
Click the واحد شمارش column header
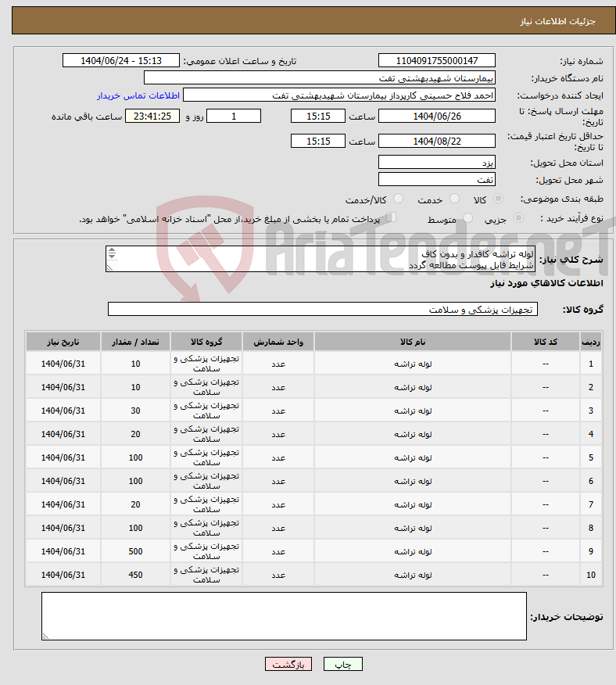[x=278, y=342]
